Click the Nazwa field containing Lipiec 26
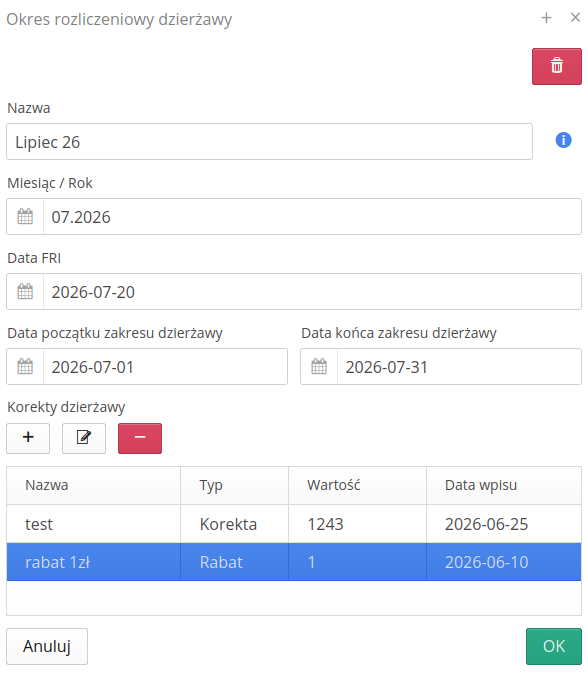 (270, 142)
